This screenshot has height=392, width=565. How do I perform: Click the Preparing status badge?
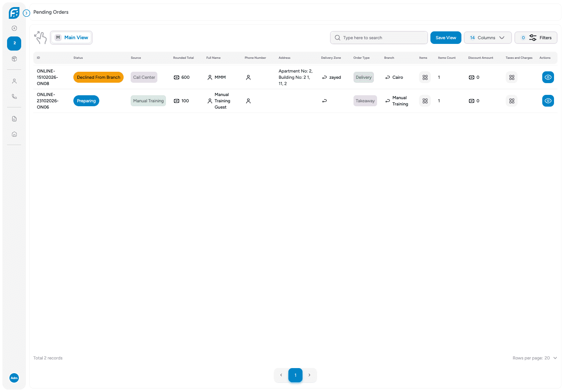point(86,101)
